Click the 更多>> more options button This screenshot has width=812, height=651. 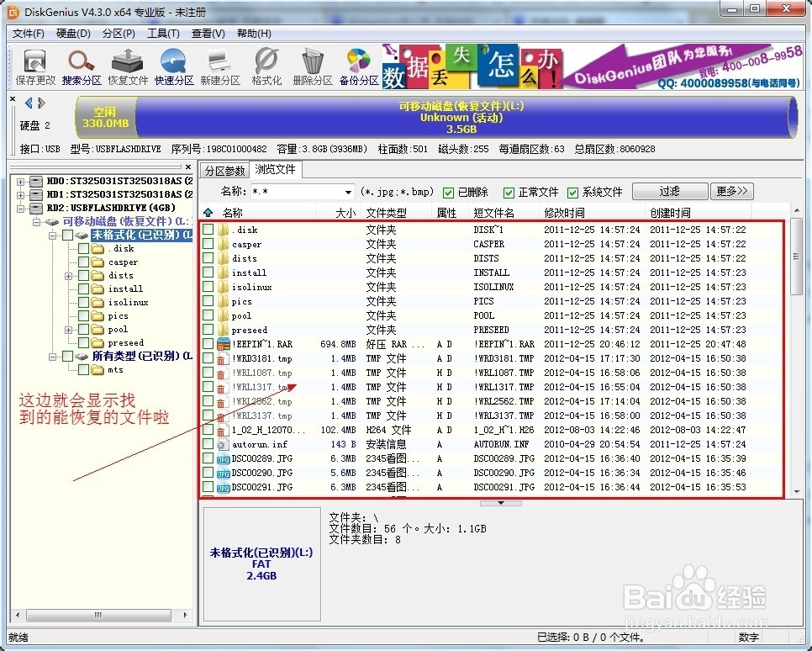[731, 191]
